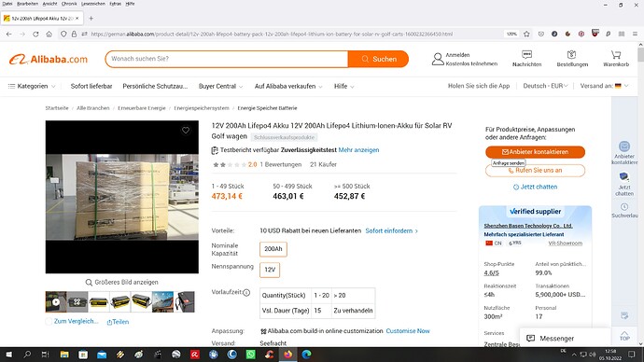Open the Sofort lieferbar menu item

(x=91, y=86)
